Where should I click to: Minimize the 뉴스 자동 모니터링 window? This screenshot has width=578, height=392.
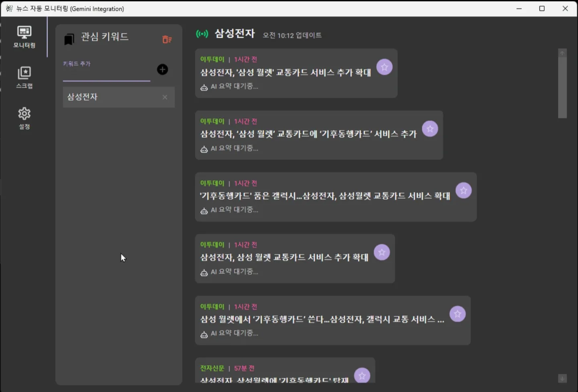[x=519, y=8]
